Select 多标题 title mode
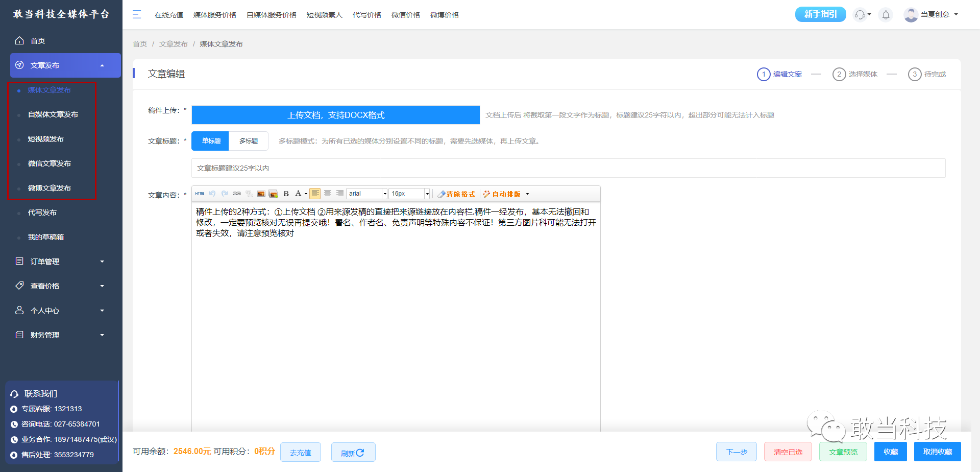The height and width of the screenshot is (472, 980). tap(249, 141)
